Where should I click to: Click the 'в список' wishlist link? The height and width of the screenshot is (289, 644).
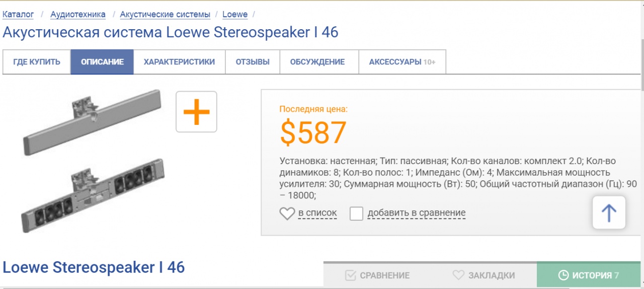[317, 213]
